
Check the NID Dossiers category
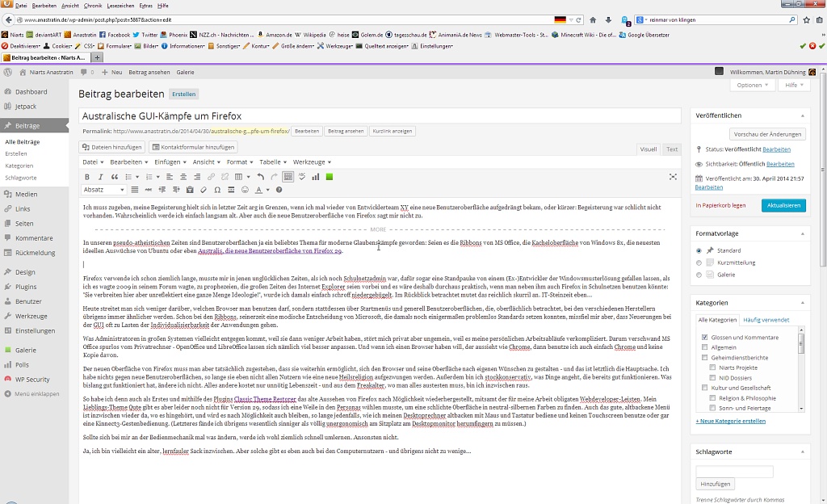[712, 377]
